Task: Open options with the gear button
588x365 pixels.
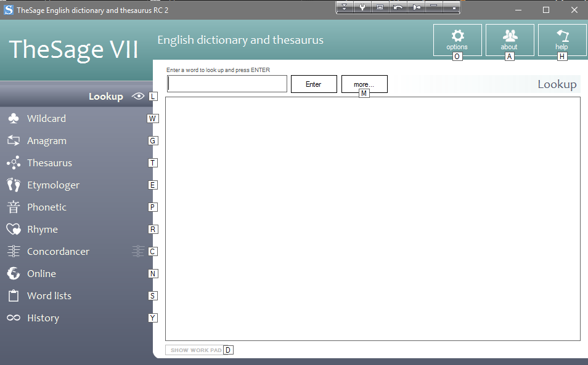Action: coord(457,40)
